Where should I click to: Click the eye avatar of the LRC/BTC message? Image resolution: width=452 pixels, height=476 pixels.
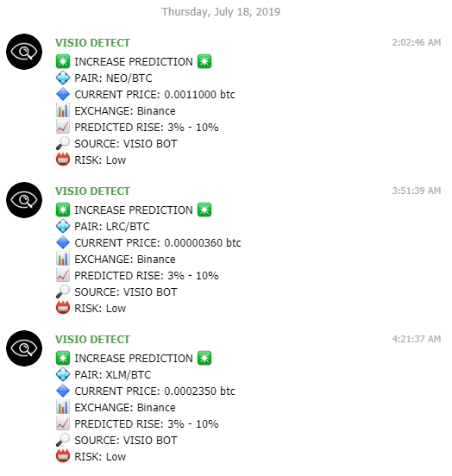pyautogui.click(x=24, y=200)
